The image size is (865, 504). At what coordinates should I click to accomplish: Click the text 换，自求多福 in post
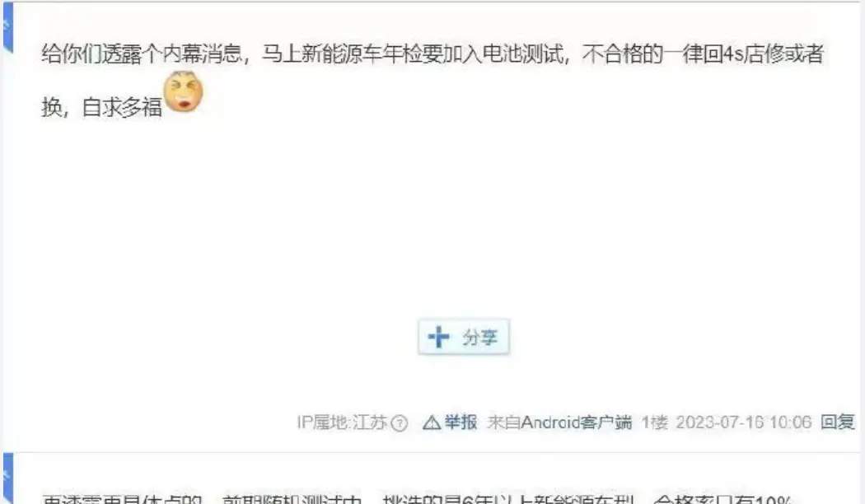102,107
